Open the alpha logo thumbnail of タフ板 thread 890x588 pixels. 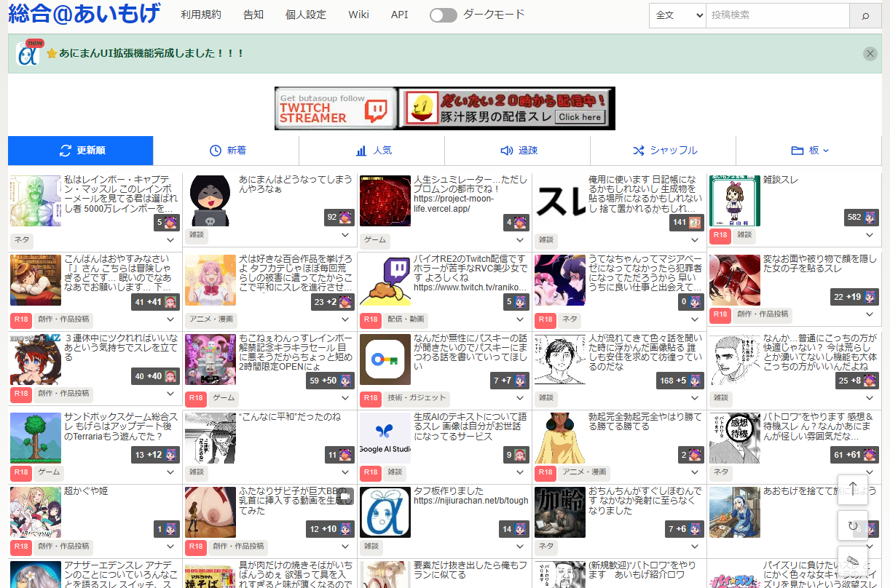[x=385, y=512]
